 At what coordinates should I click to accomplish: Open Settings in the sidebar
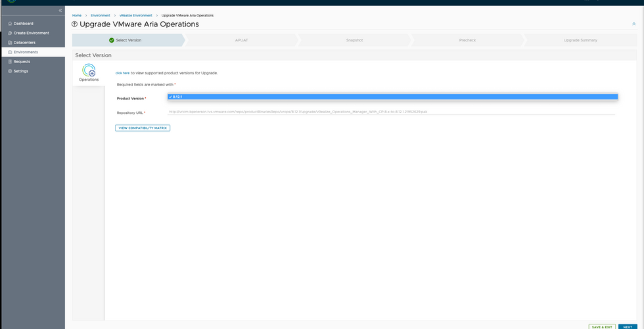click(21, 71)
